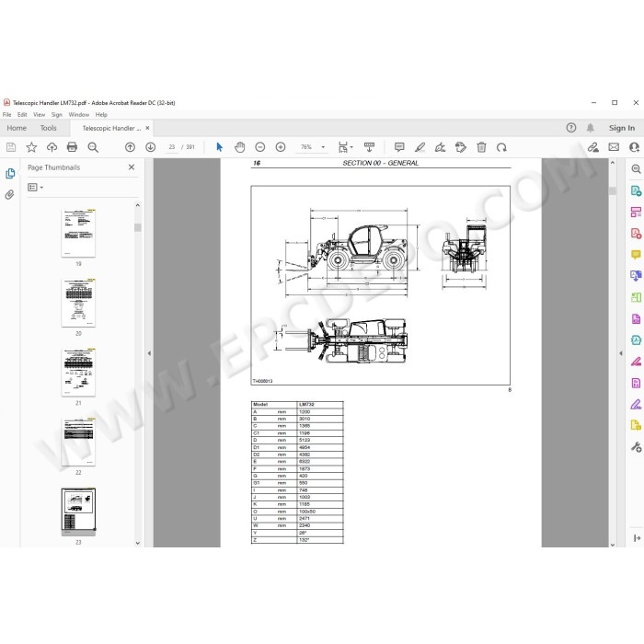Click thumbnails panel scroll down arrow
The width and height of the screenshot is (644, 644).
pos(138,543)
